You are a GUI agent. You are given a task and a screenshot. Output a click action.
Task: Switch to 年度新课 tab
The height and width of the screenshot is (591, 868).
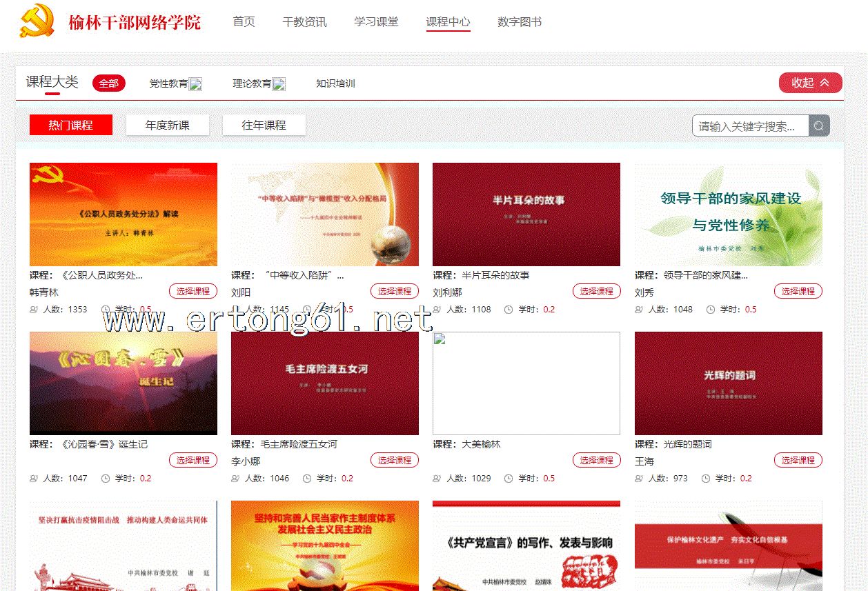[x=167, y=126]
